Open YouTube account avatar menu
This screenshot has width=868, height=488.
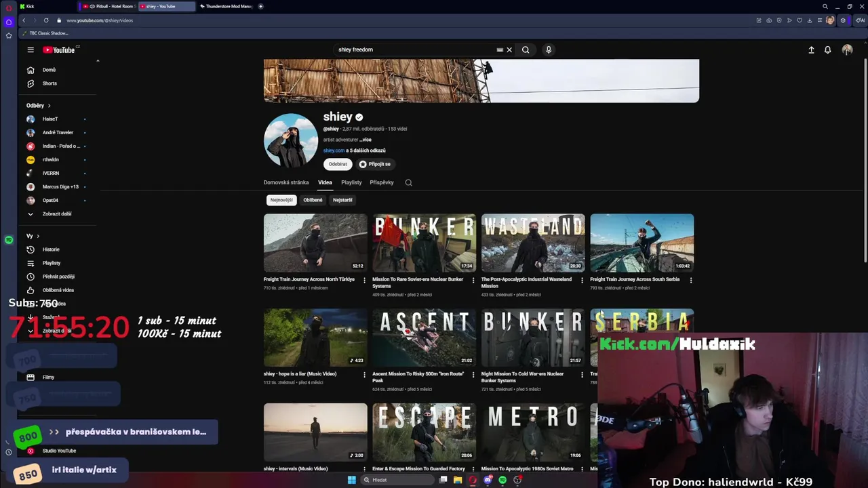point(847,49)
